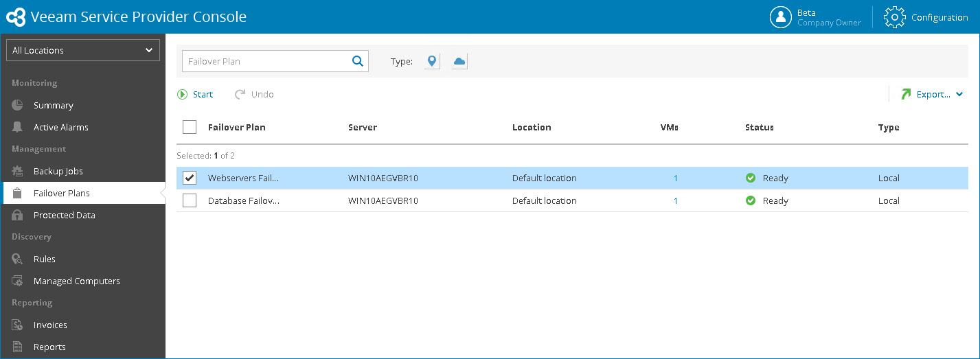This screenshot has width=980, height=359.
Task: Click the Active Alarms bell icon
Action: pos(18,127)
